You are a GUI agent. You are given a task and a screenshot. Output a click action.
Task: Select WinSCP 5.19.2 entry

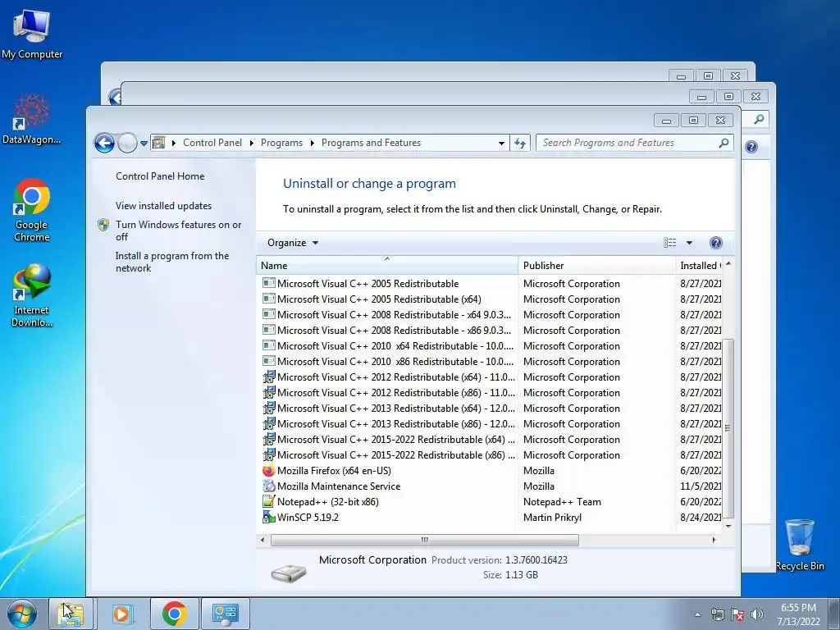(x=308, y=517)
